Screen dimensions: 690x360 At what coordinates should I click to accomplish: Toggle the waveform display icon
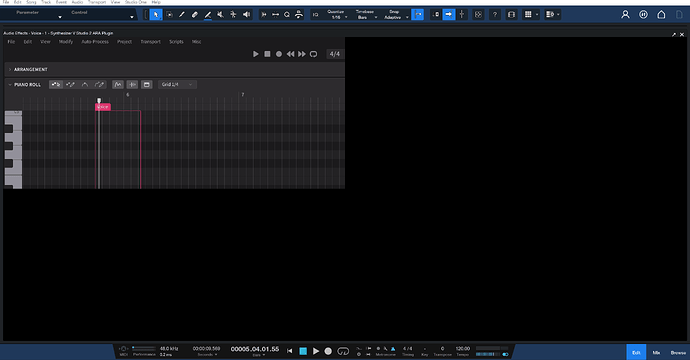click(x=117, y=84)
